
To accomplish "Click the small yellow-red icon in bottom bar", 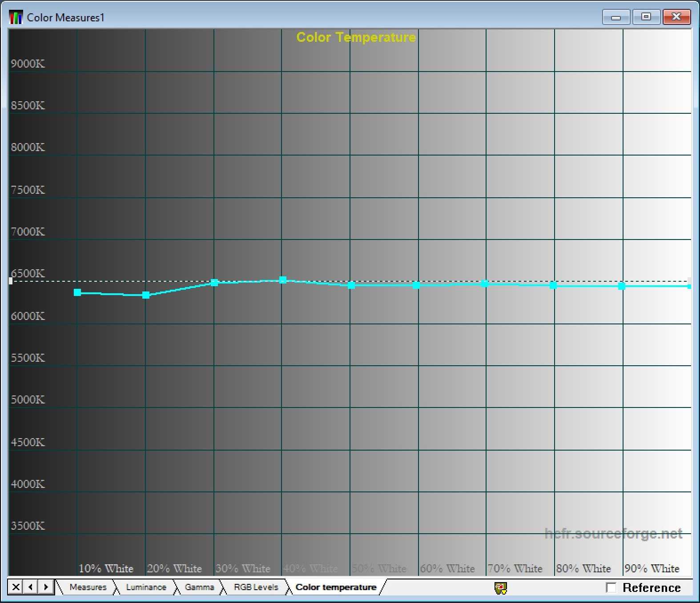I will coord(501,588).
